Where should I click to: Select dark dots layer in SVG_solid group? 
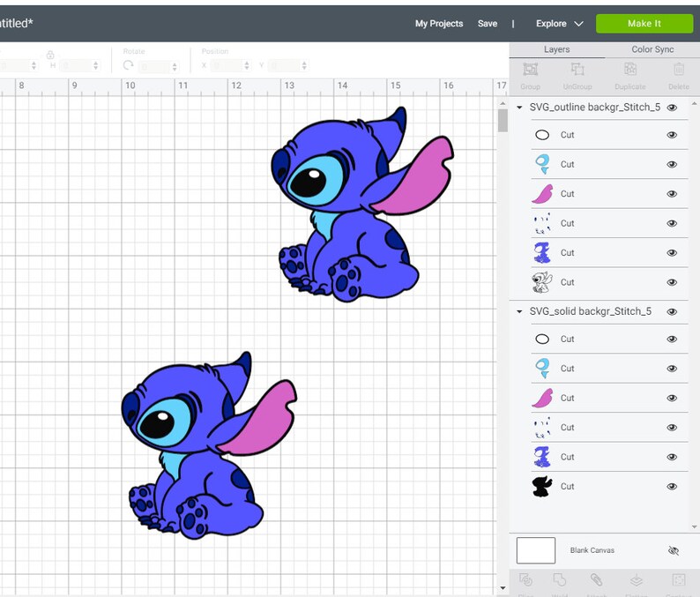(609, 428)
